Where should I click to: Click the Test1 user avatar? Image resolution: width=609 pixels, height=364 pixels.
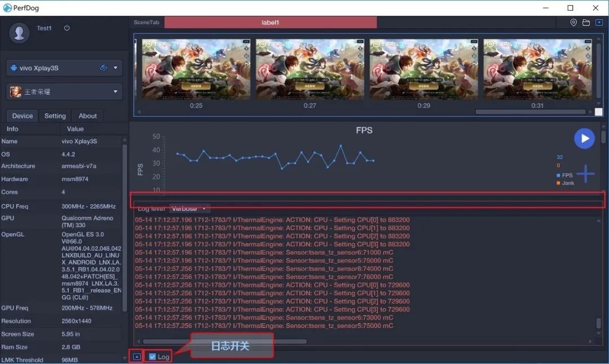19,33
